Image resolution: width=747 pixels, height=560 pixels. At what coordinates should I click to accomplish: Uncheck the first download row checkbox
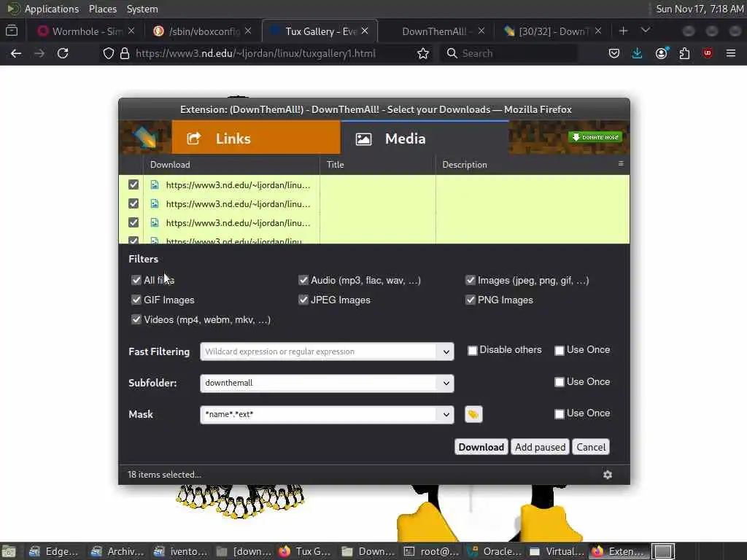click(133, 184)
